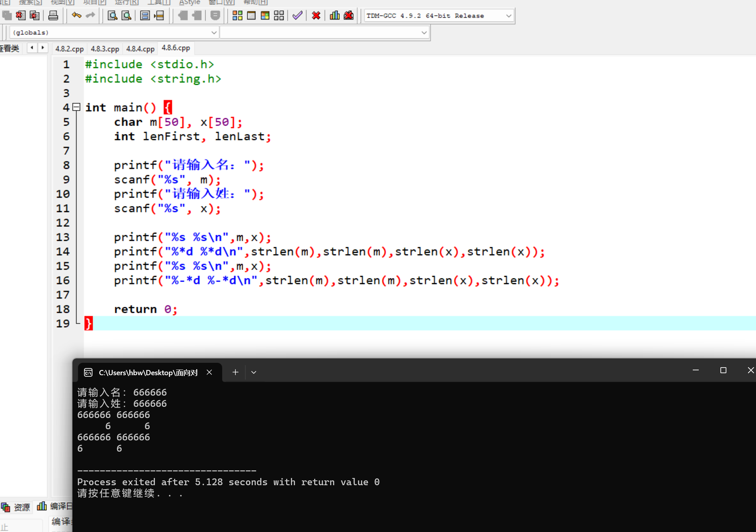756x532 pixels.
Task: Open the 工具[T] menu
Action: click(159, 2)
